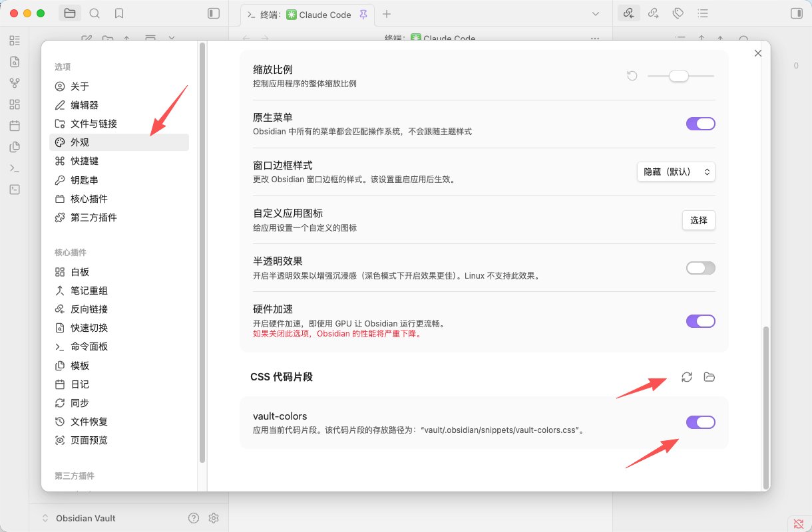Open 快速切换 plugin settings
This screenshot has height=532, width=812.
coord(119,328)
